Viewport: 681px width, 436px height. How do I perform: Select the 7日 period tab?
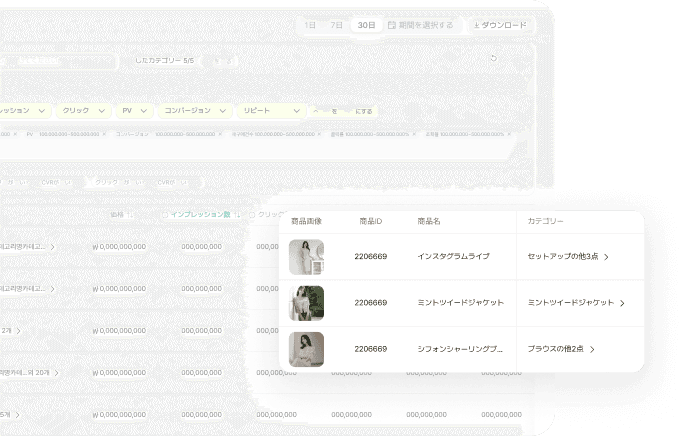point(336,25)
